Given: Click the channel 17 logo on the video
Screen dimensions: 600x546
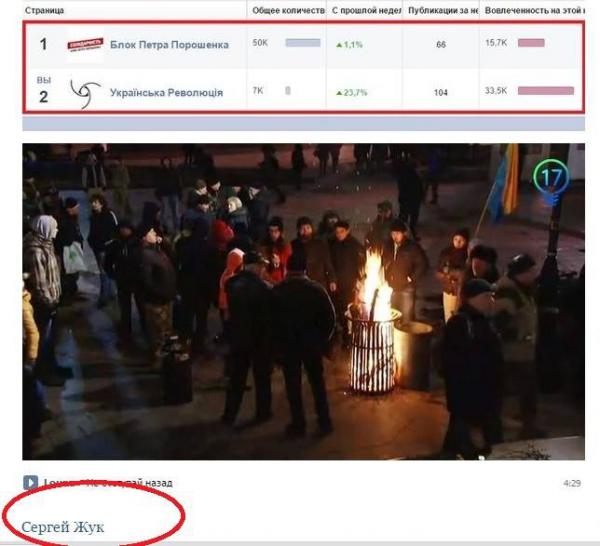Looking at the screenshot, I should [549, 177].
